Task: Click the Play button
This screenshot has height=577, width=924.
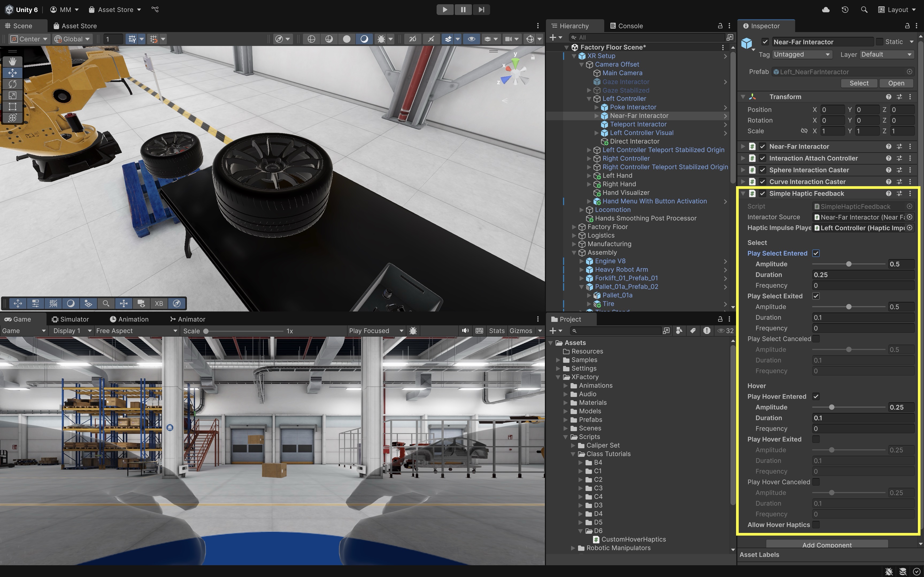Action: 445,10
